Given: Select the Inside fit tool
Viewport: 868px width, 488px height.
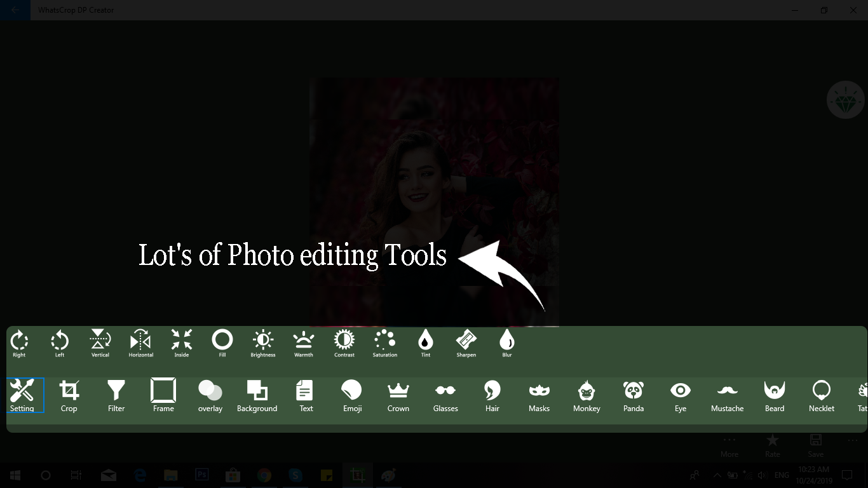Looking at the screenshot, I should [x=182, y=343].
